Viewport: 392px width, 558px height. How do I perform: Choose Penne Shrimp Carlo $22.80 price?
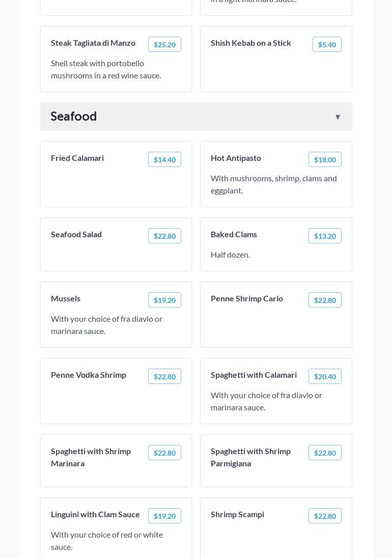pyautogui.click(x=325, y=300)
